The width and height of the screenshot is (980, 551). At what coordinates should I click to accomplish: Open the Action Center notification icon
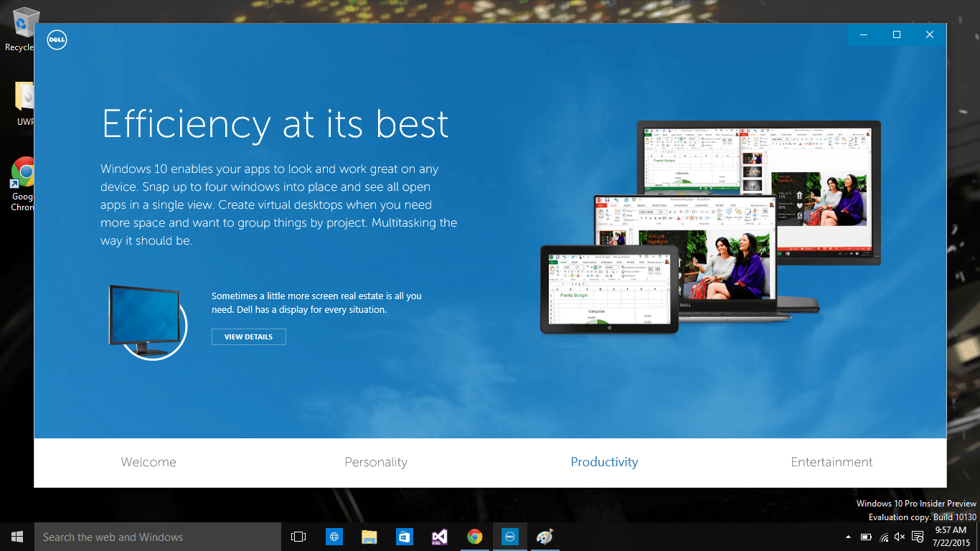pos(917,536)
